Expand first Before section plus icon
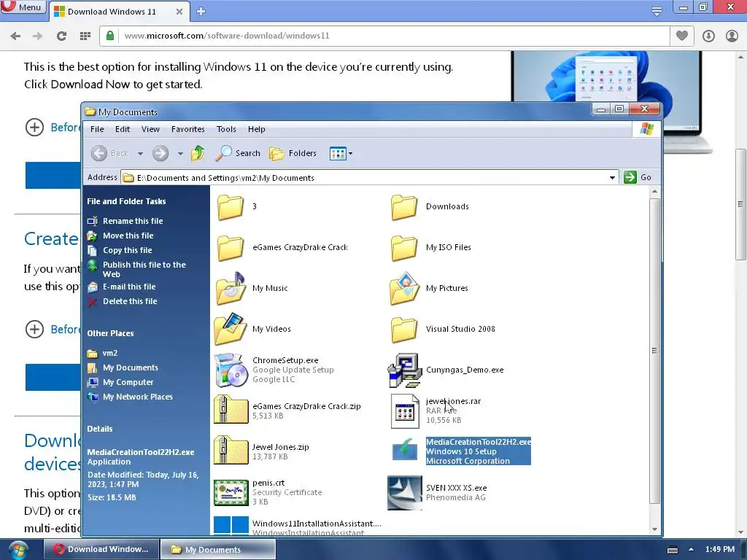 coord(34,128)
